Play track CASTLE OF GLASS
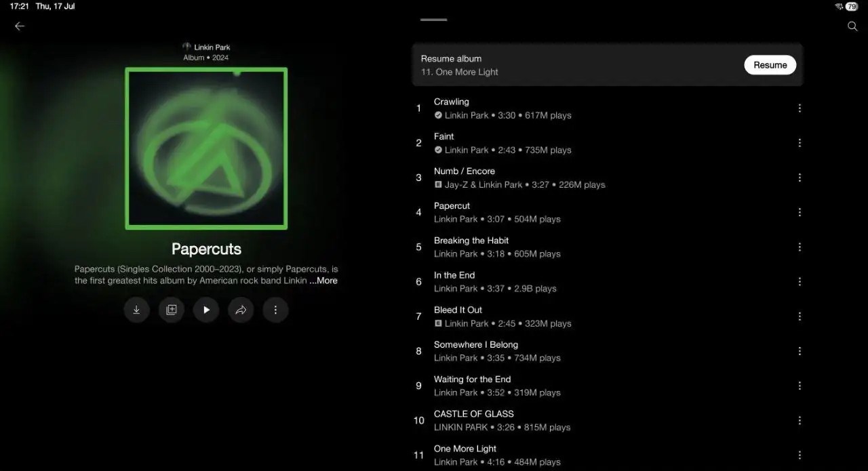Screen dimensions: 868x471 coord(607,420)
